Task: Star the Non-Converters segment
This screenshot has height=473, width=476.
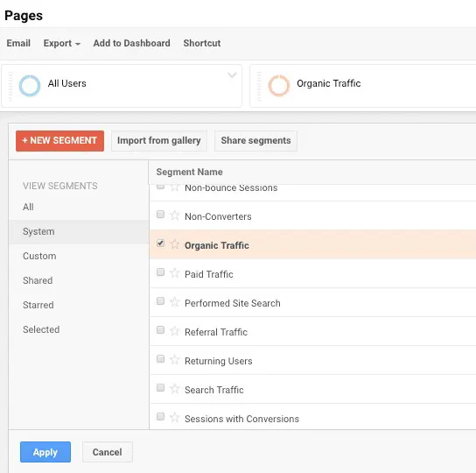Action: click(x=174, y=215)
